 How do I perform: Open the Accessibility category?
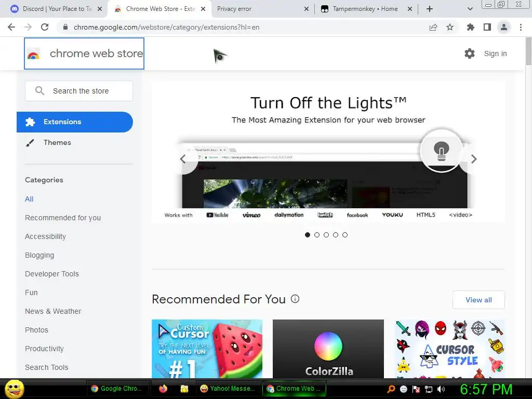coord(46,236)
